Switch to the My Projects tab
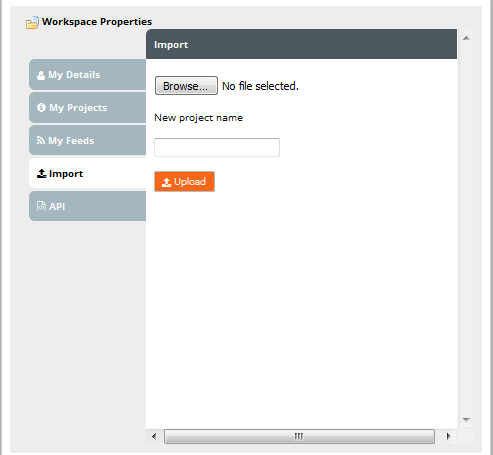The image size is (493, 455). [x=88, y=108]
